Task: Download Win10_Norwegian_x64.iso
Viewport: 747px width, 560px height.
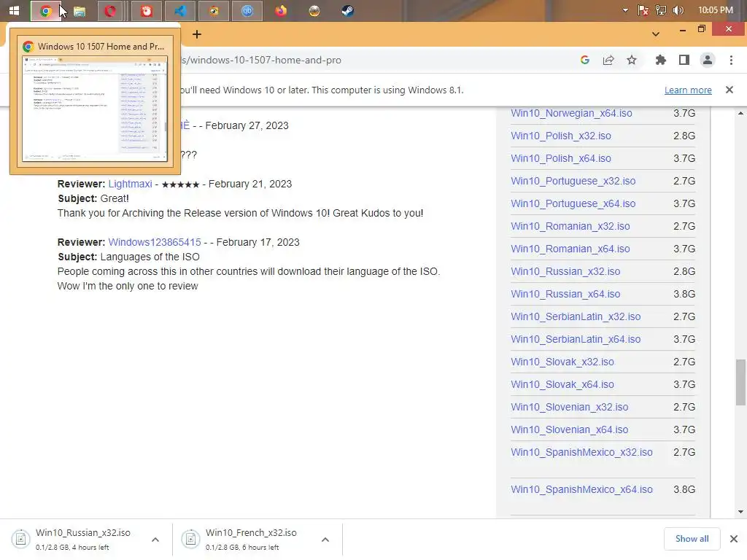Action: pos(571,113)
